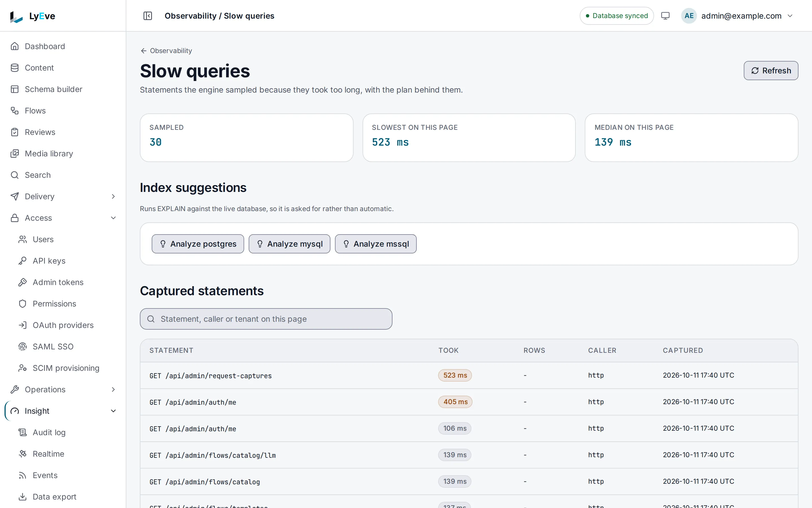Collapse the sidebar panel toggle icon
This screenshot has width=812, height=508.
(148, 16)
